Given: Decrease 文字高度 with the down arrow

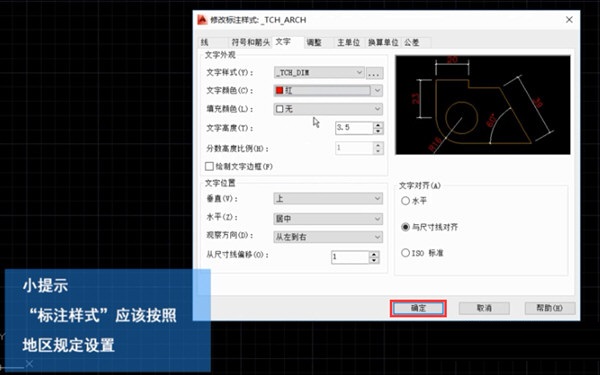Looking at the screenshot, I should click(378, 131).
